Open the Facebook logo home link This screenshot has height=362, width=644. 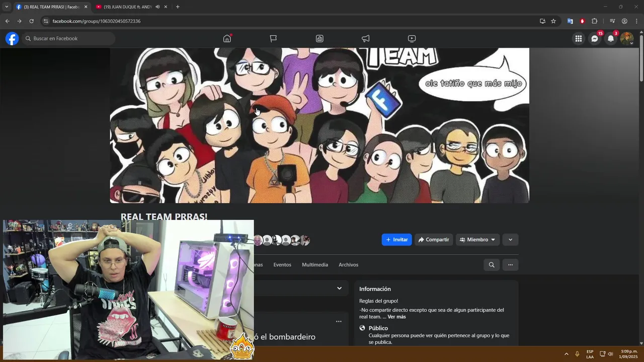pos(12,38)
